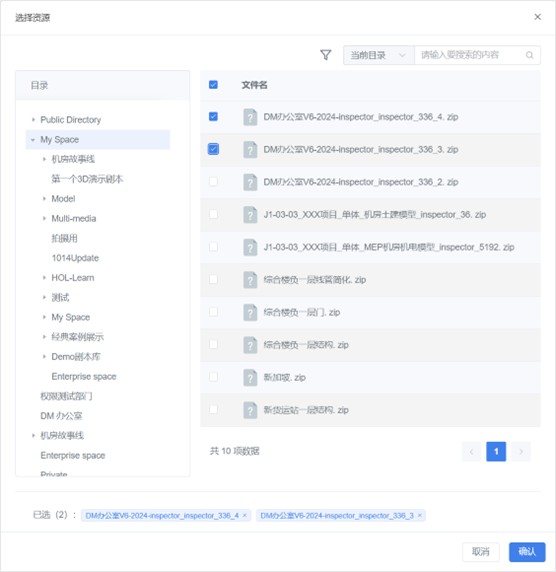
Task: Go to next page arrow
Action: 521,452
